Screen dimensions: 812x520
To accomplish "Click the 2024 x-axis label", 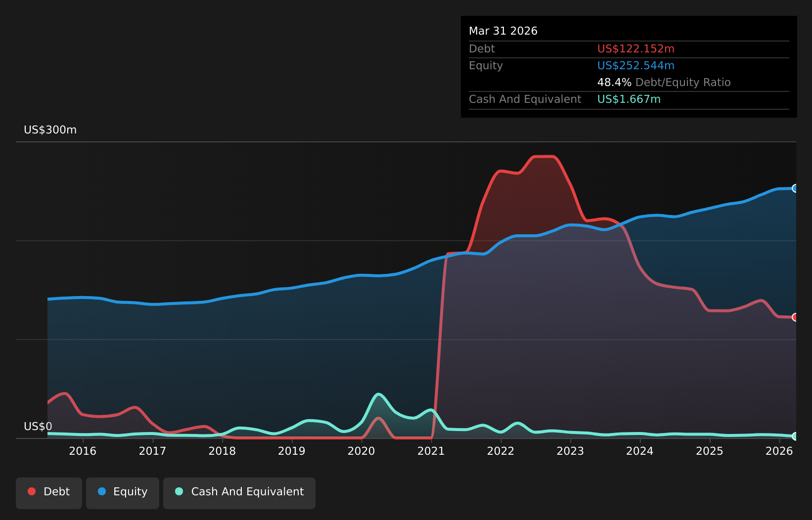I will click(x=640, y=451).
